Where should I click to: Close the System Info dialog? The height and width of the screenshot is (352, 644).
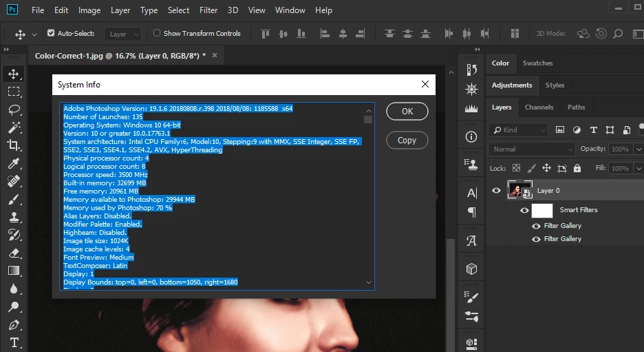click(x=425, y=84)
